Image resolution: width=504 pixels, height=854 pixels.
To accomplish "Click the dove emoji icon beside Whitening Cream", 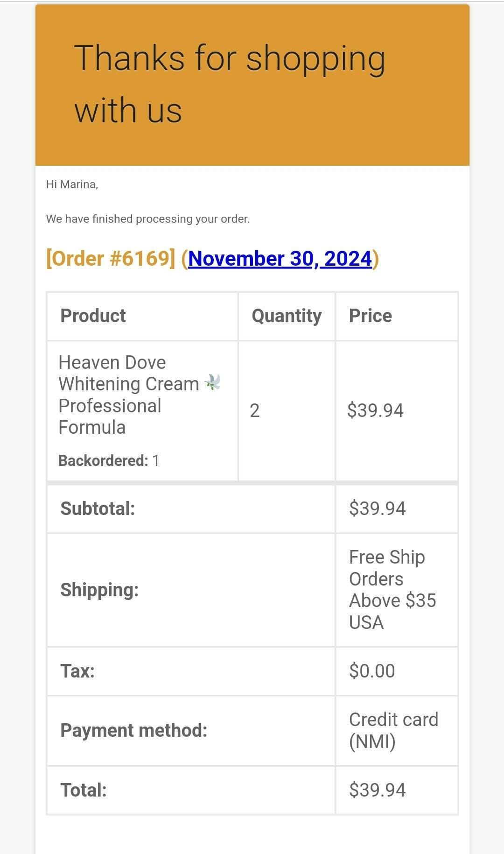I will [213, 382].
